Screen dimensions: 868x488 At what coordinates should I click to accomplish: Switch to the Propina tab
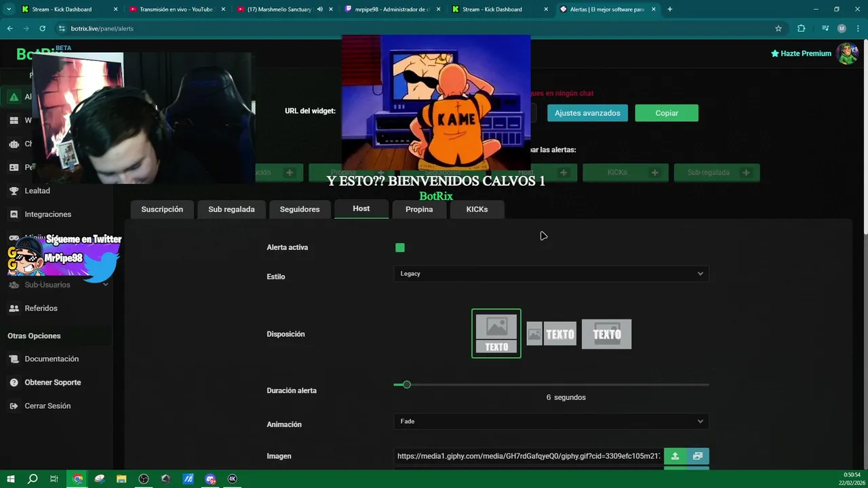point(419,209)
